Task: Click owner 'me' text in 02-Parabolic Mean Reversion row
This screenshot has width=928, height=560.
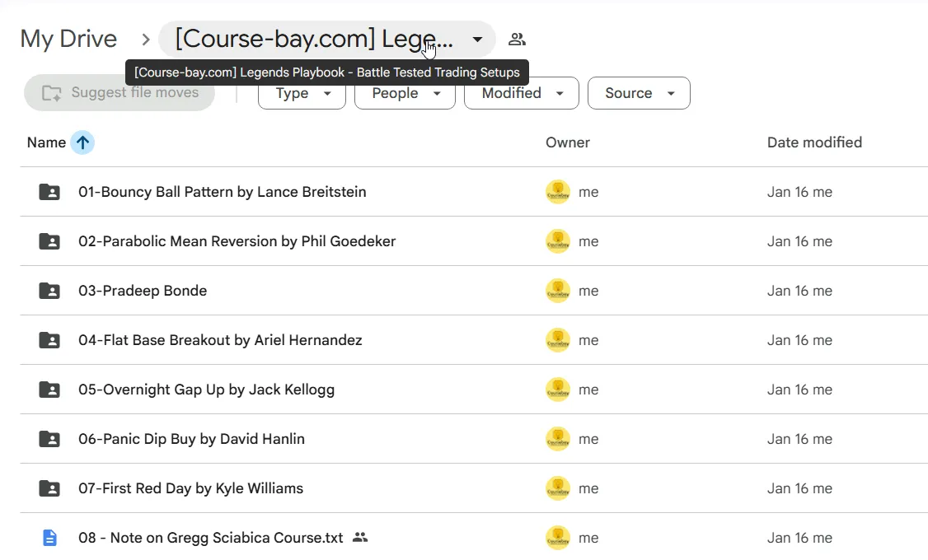Action: 588,242
